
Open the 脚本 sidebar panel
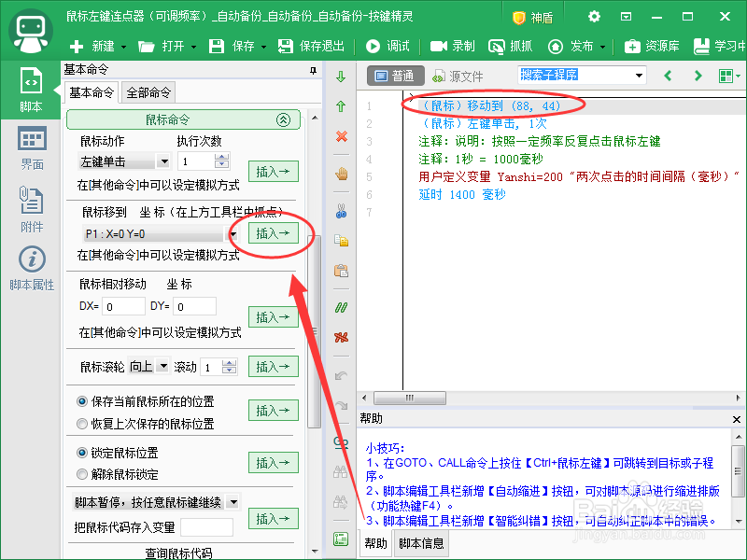31,90
